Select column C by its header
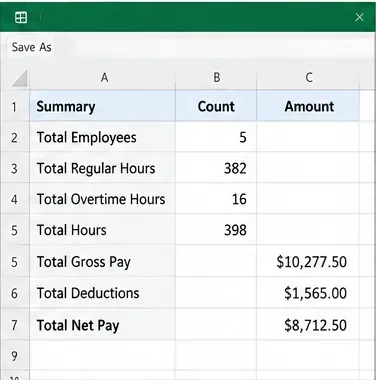The image size is (376, 380). tap(308, 78)
